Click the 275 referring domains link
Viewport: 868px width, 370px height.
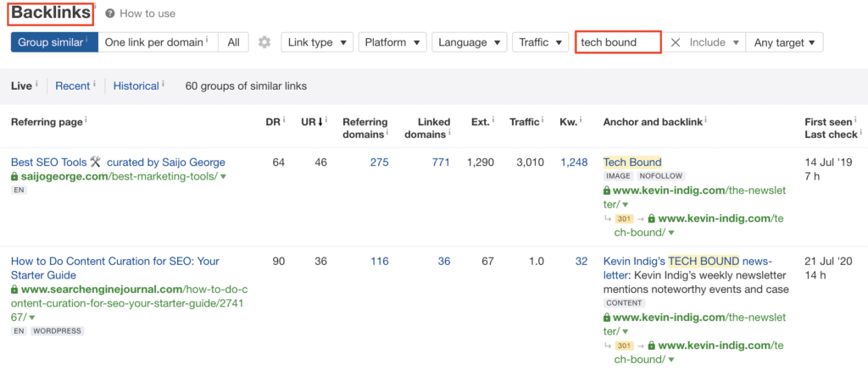pyautogui.click(x=378, y=162)
